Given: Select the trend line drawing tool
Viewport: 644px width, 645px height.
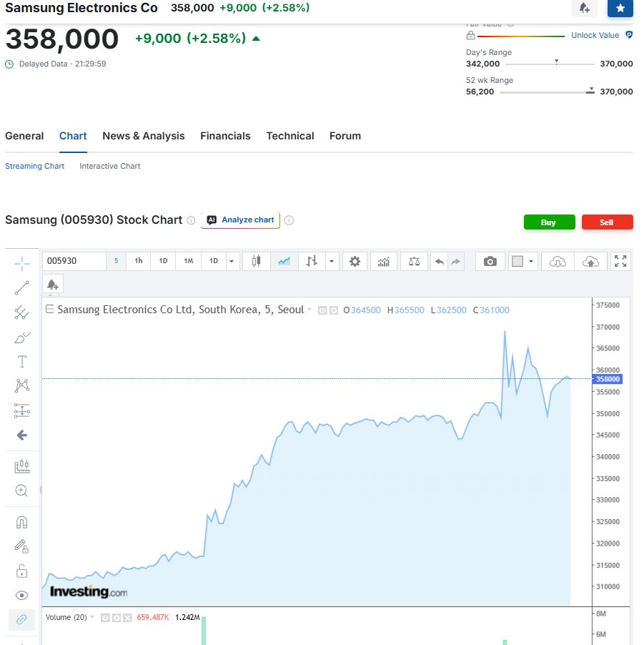Looking at the screenshot, I should pos(21,288).
